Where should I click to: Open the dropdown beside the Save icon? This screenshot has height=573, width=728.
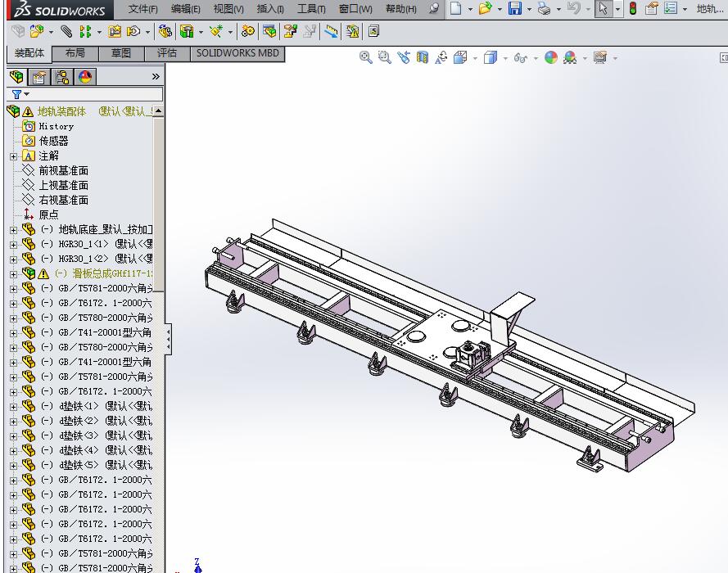pos(529,9)
